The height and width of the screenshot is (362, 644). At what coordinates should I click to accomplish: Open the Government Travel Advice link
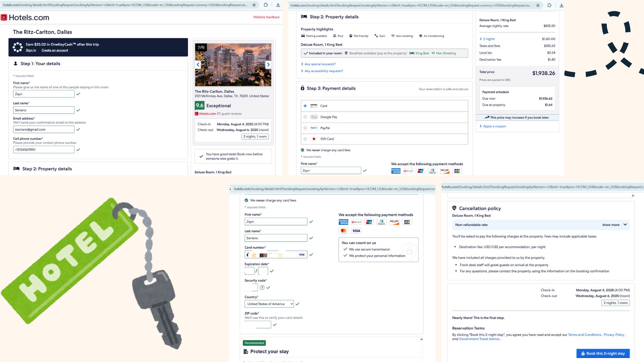(479, 339)
